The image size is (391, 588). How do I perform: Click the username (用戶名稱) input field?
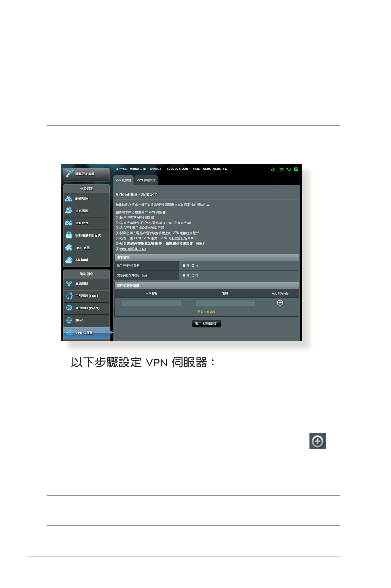click(151, 303)
